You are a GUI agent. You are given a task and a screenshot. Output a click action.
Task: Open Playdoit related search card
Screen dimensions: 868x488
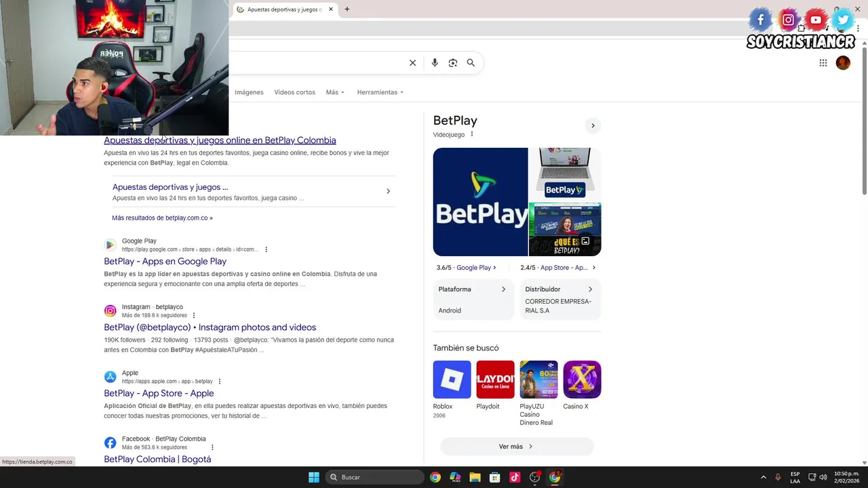[x=495, y=385]
